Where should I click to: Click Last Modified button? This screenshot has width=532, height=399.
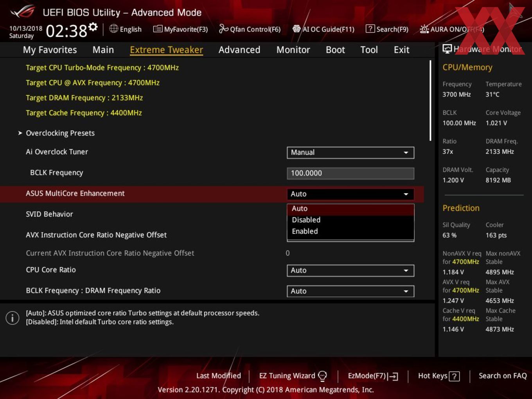[219, 376]
